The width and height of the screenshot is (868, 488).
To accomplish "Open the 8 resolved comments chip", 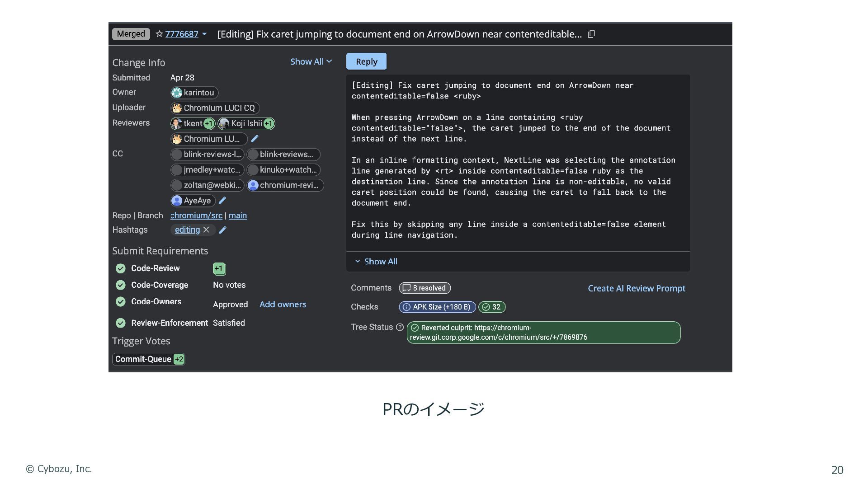I will coord(425,288).
